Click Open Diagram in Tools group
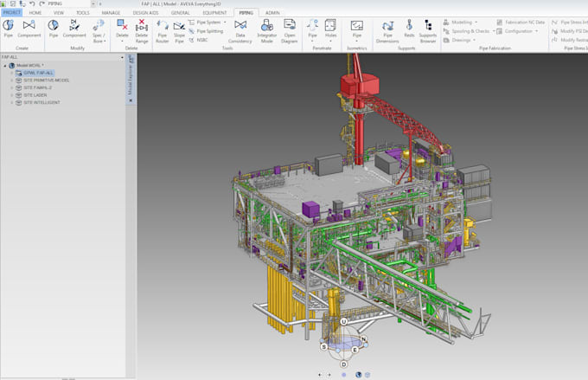Image resolution: width=588 pixels, height=380 pixels. (x=289, y=31)
